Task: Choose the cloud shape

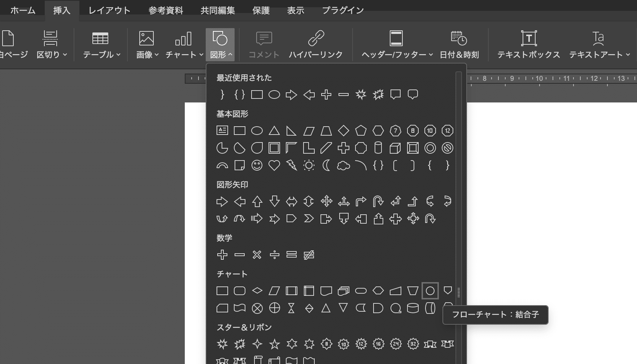Action: [344, 166]
